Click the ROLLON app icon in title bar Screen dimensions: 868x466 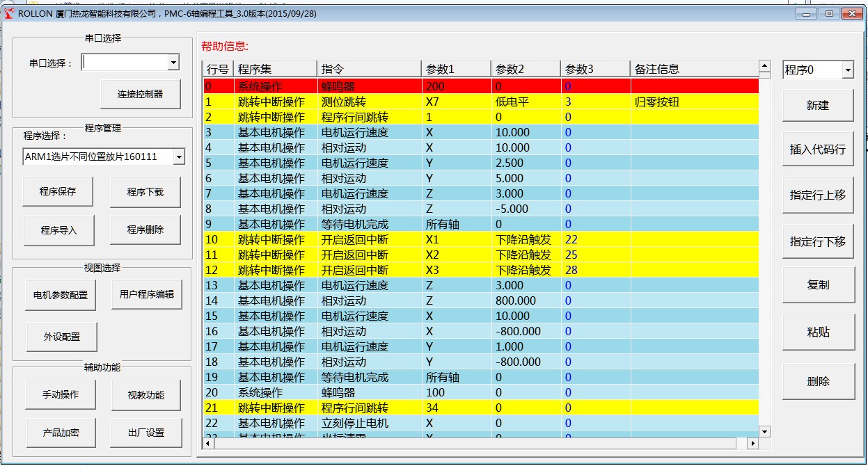(x=10, y=13)
